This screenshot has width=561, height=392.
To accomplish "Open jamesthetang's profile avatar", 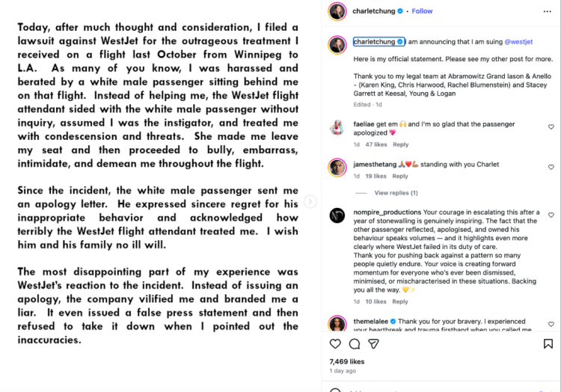I will (337, 167).
